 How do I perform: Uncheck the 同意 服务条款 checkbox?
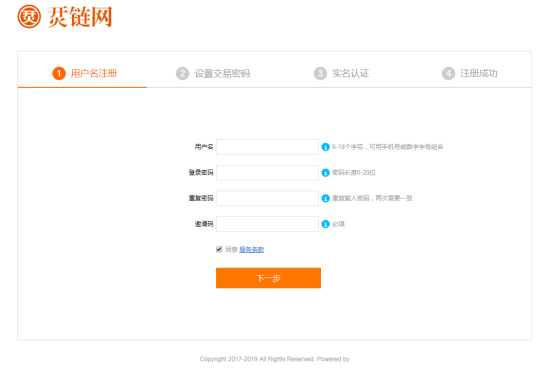[x=219, y=249]
